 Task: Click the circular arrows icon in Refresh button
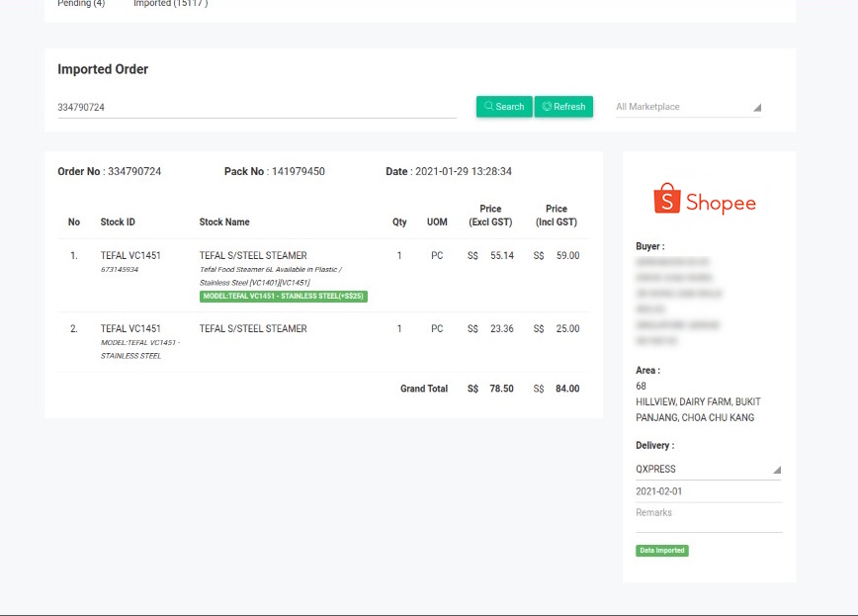pos(547,106)
